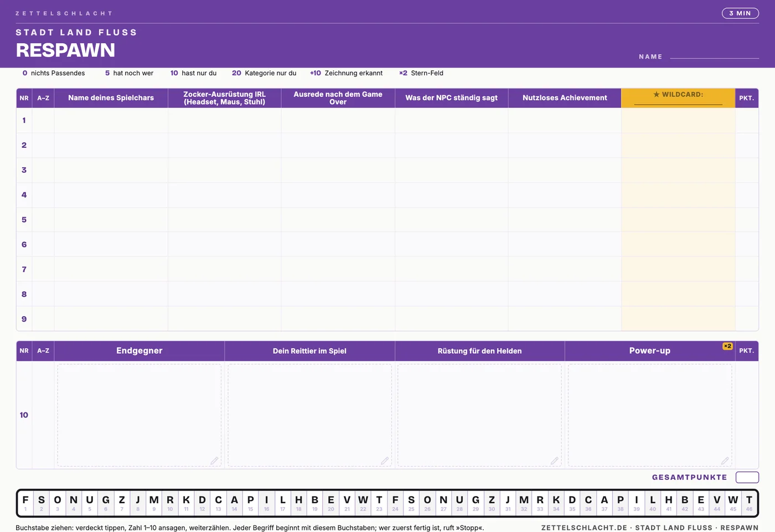Click the '10 hast nur du' scoring rule

(x=193, y=73)
